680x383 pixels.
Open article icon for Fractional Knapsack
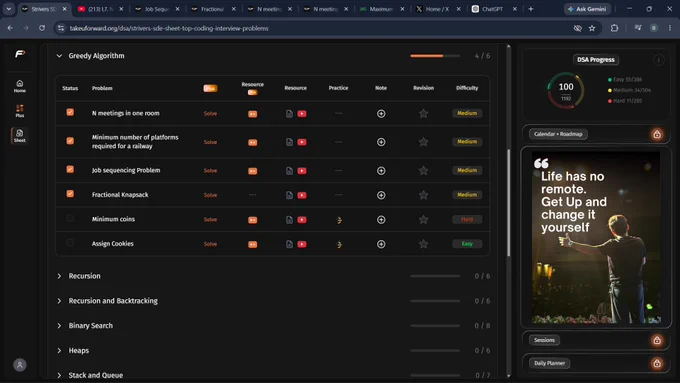click(289, 195)
